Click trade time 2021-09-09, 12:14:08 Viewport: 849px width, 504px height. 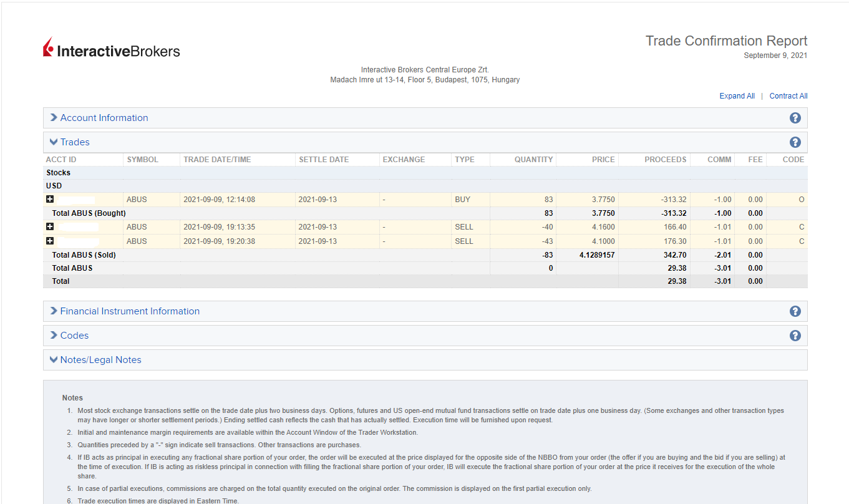point(219,200)
